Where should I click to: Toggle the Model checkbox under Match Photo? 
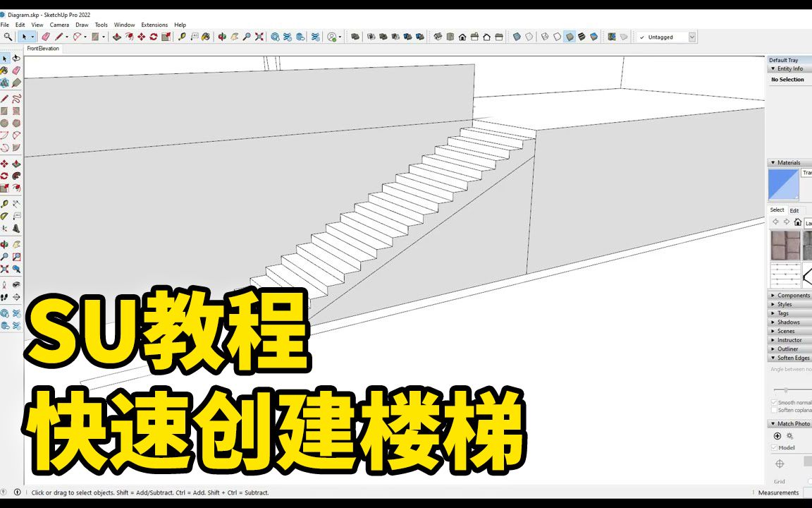point(774,447)
